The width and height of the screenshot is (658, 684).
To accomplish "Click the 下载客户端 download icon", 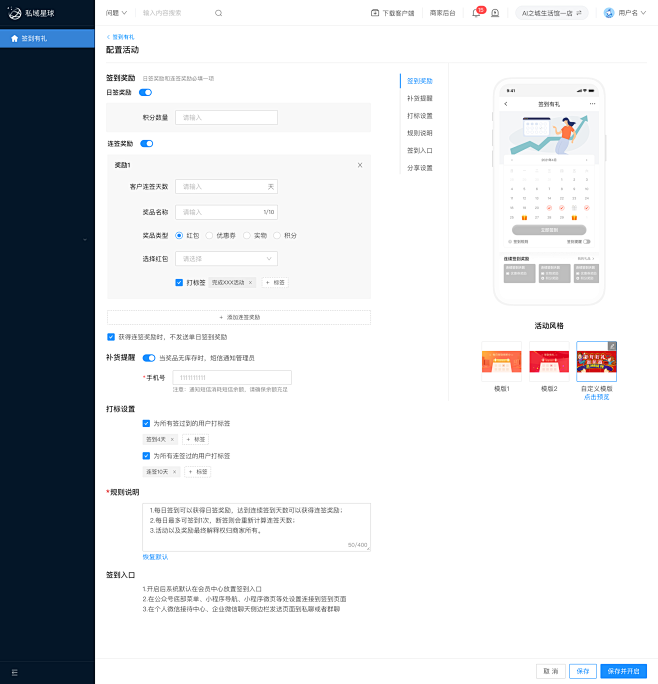I will (374, 13).
